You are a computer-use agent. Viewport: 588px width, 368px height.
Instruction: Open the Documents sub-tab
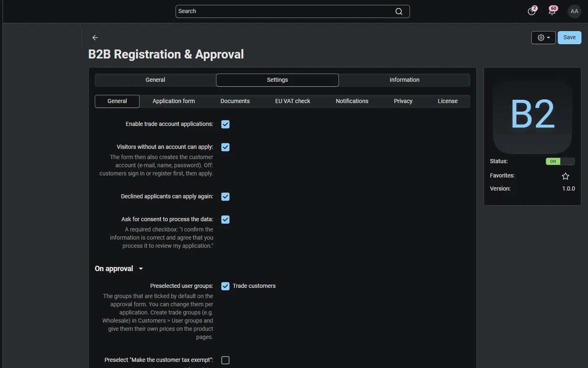[235, 101]
